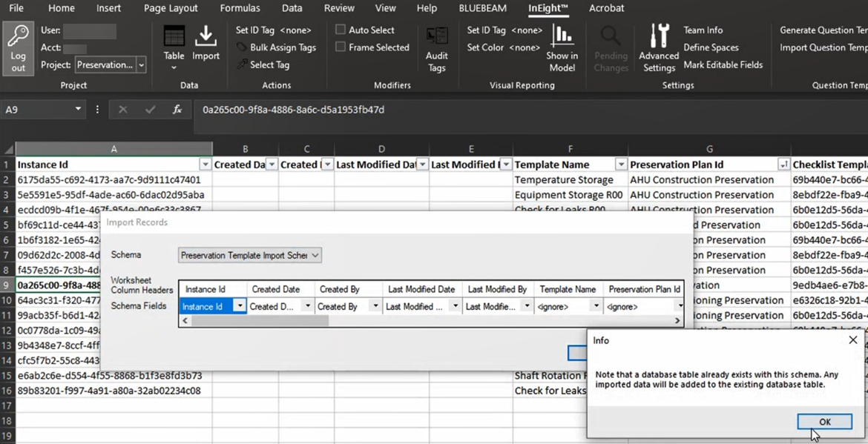
Task: Enable the Auto Select checkbox
Action: [x=341, y=30]
